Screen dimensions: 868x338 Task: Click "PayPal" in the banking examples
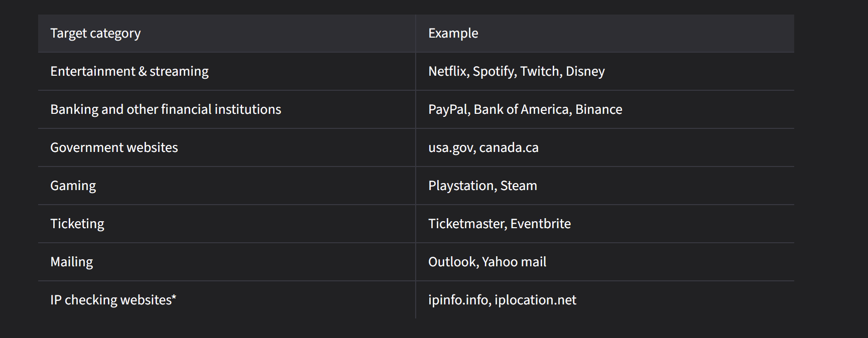(x=448, y=110)
